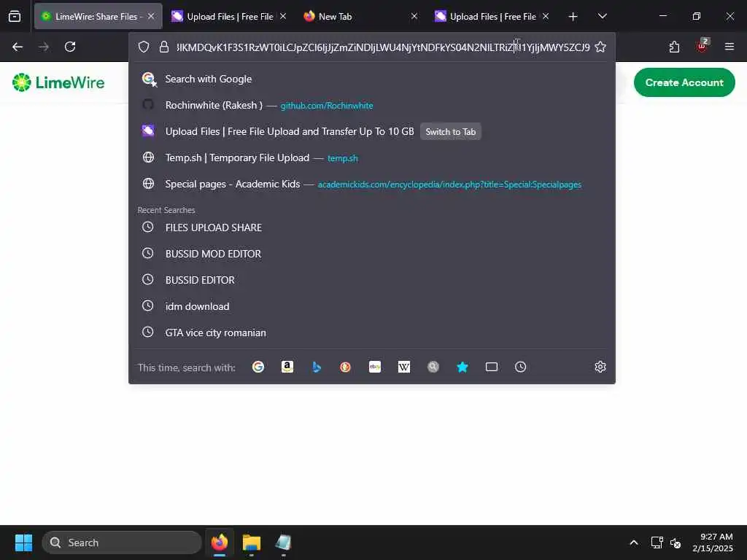
Task: Expand the list all tabs dropdown
Action: [x=602, y=17]
